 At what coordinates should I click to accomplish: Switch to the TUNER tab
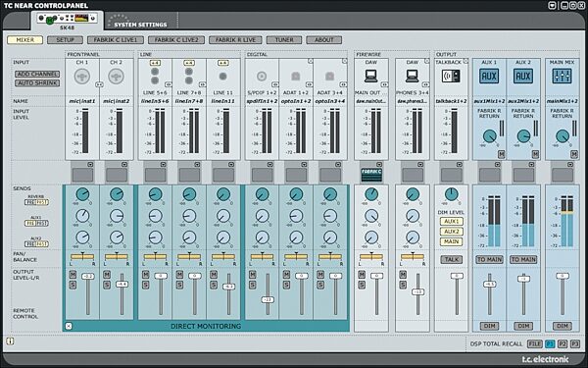point(284,40)
